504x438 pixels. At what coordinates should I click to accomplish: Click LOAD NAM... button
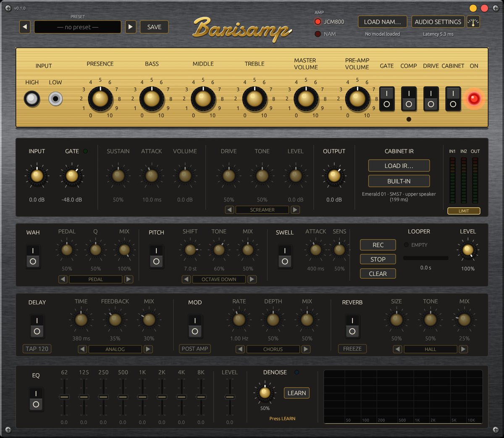[382, 22]
